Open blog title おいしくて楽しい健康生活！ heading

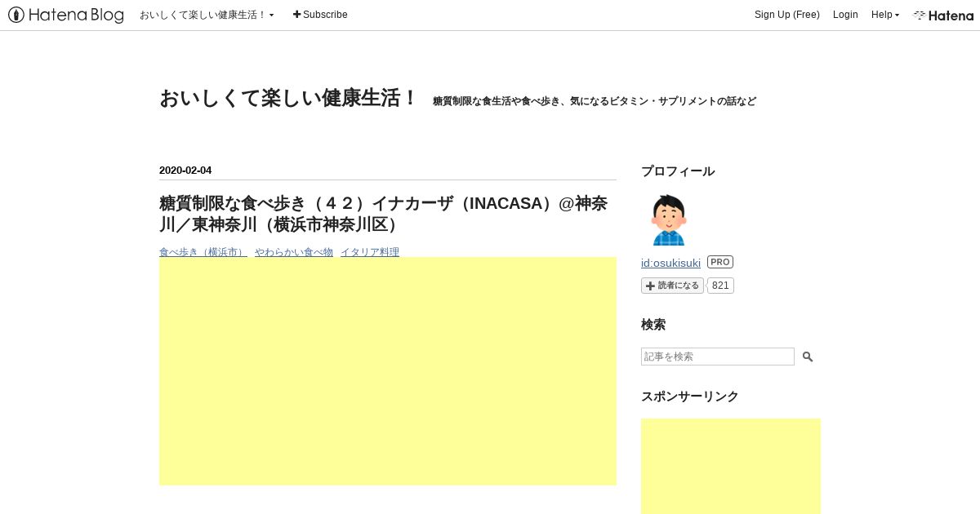[288, 98]
